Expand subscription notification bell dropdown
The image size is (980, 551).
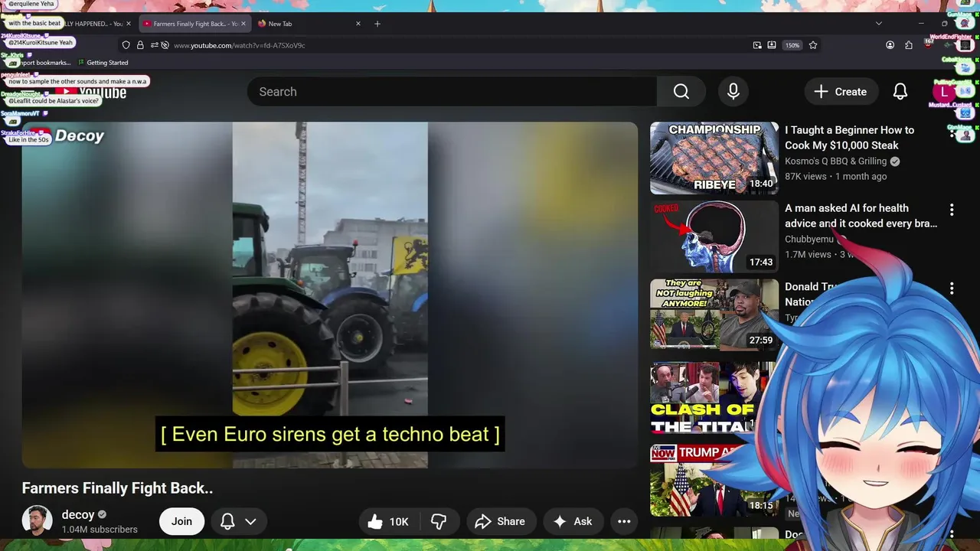[x=238, y=521]
